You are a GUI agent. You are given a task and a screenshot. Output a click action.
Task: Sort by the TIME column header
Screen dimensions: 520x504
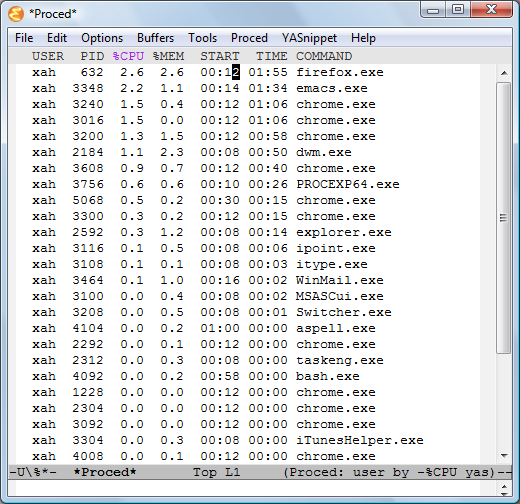click(271, 56)
